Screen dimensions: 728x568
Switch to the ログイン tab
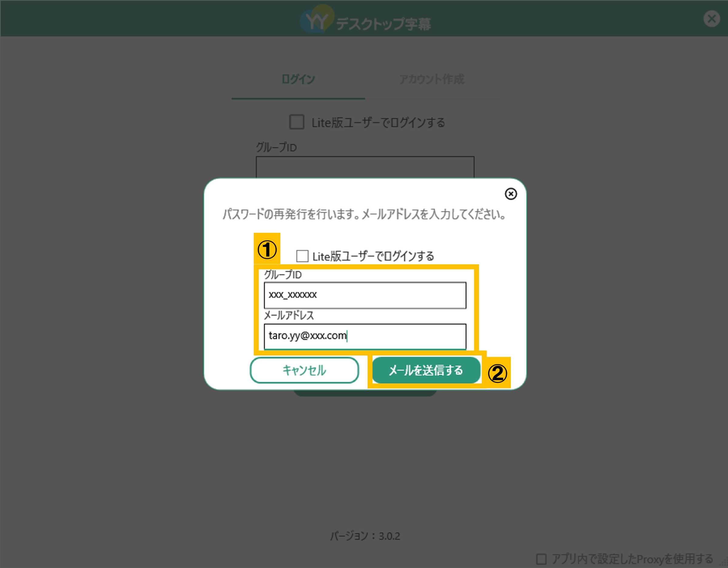point(298,79)
